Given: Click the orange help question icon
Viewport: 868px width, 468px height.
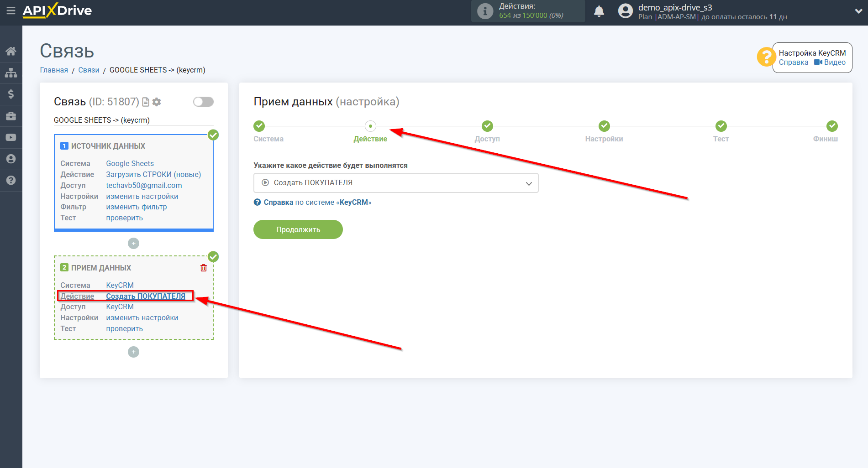Looking at the screenshot, I should pyautogui.click(x=766, y=57).
